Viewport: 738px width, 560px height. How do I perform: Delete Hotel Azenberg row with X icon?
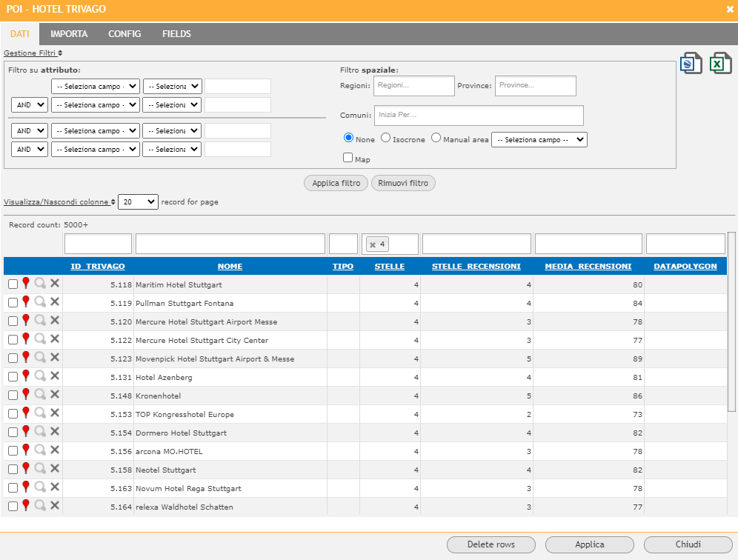click(55, 376)
